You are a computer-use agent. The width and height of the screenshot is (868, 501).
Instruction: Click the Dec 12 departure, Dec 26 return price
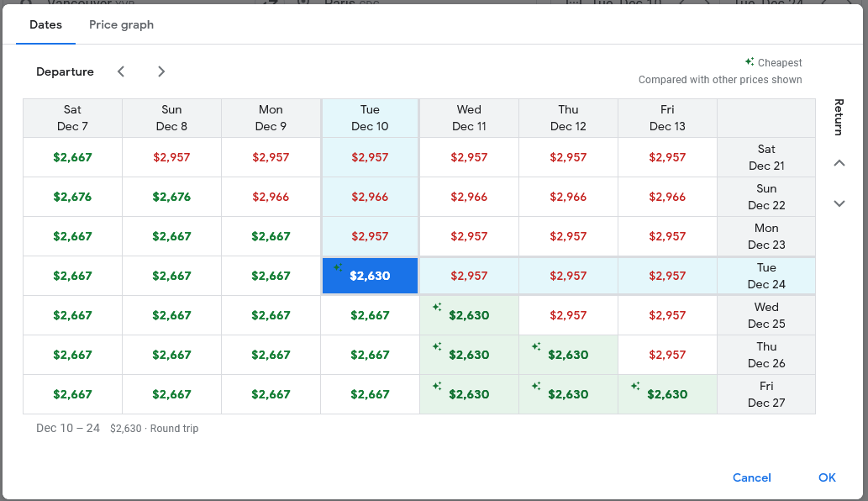(x=568, y=355)
